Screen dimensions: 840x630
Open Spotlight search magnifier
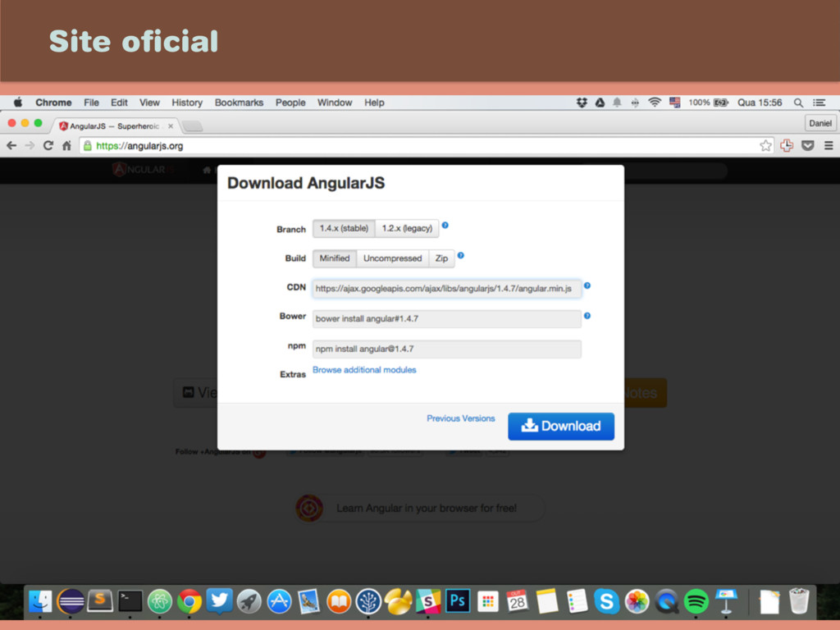(x=798, y=103)
